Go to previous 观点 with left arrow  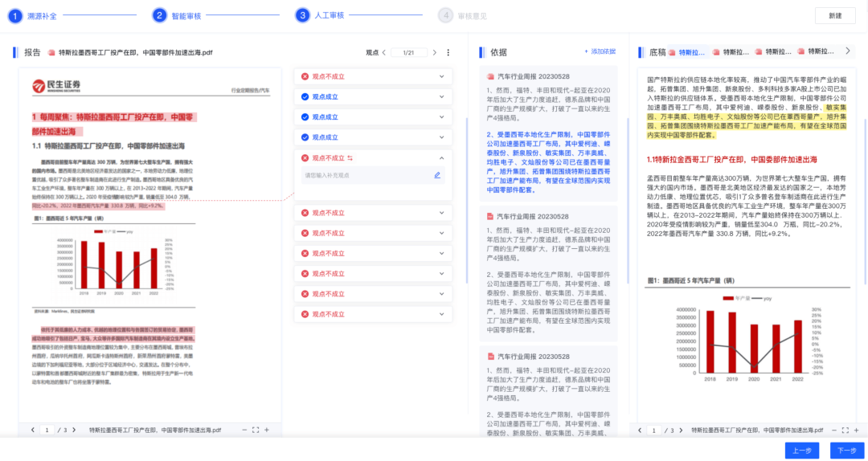383,52
